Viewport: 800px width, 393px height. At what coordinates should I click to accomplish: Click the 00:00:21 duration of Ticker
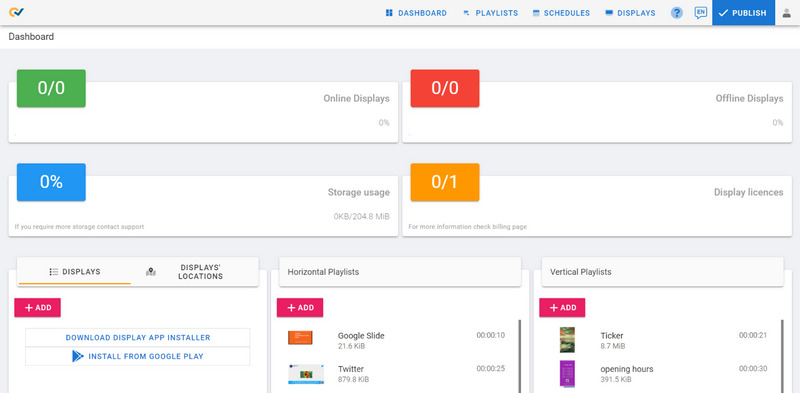pos(753,335)
